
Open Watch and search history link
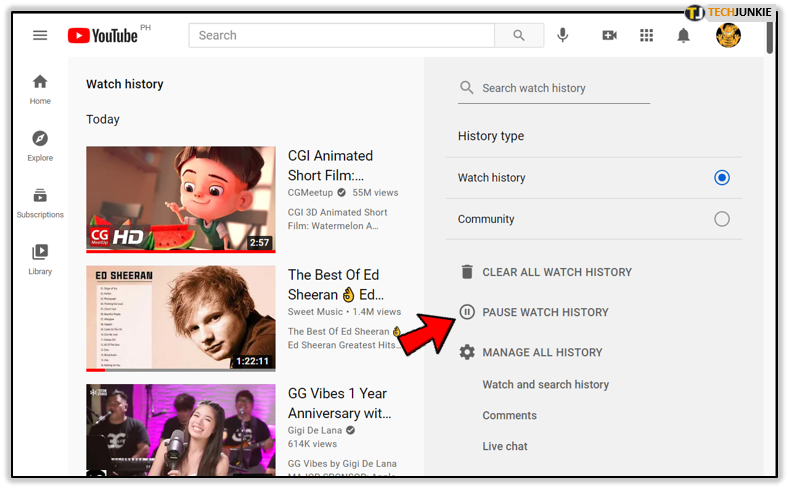[x=545, y=384]
